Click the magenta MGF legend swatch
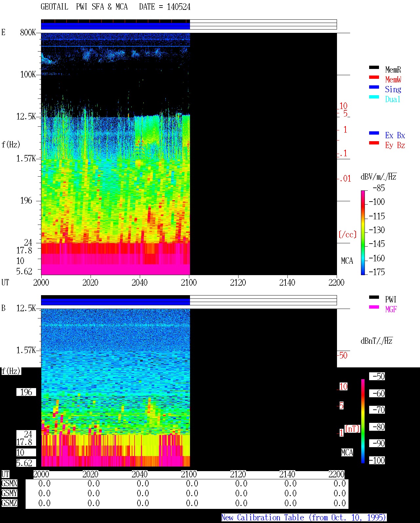The image size is (420, 523). 374,307
